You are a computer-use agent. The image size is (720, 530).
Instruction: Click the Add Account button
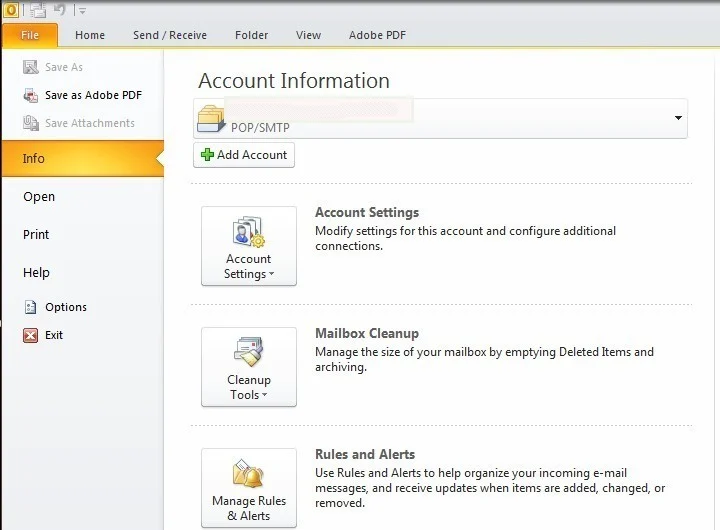[244, 155]
